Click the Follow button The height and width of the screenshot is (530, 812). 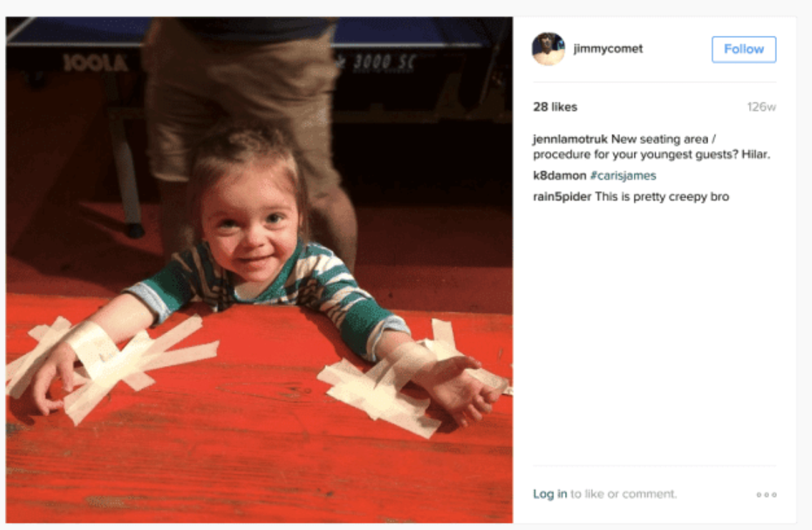coord(744,49)
